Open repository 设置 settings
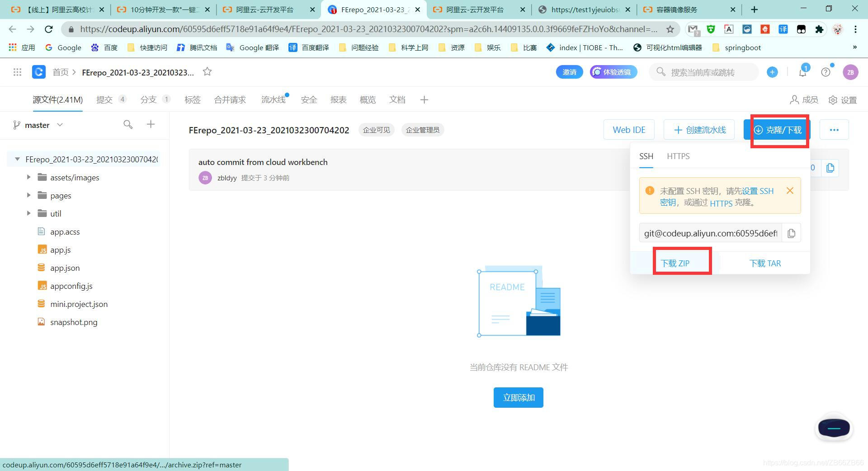Screen dimensions: 868x471 pyautogui.click(x=843, y=100)
